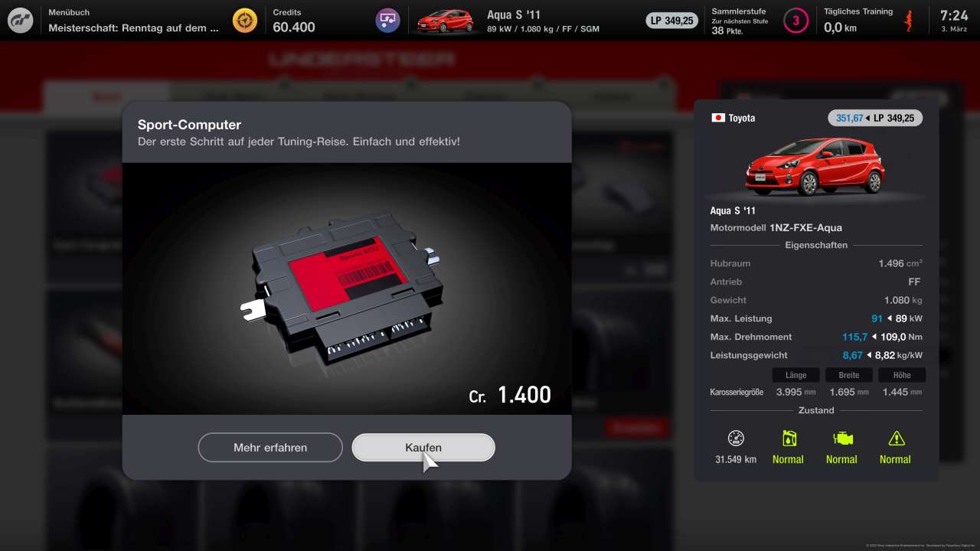
Task: Click the Sammlerstufe 38 Pkte. text
Action: point(740,21)
